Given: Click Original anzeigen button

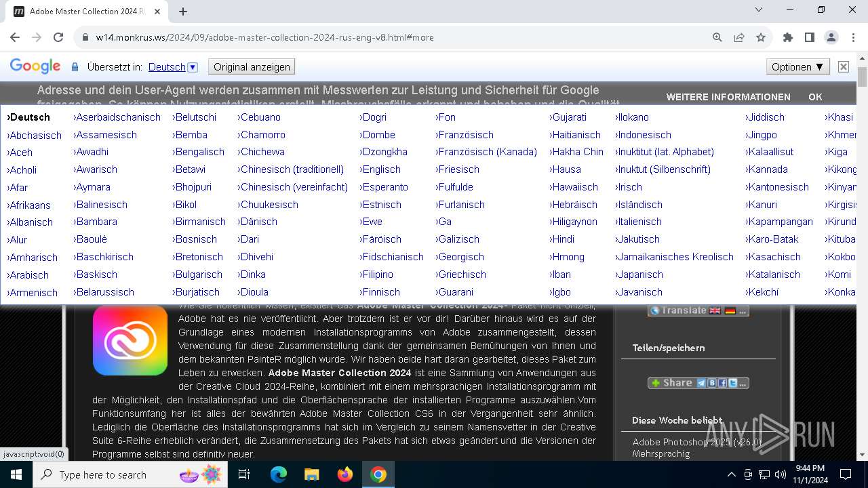Looking at the screenshot, I should 252,67.
